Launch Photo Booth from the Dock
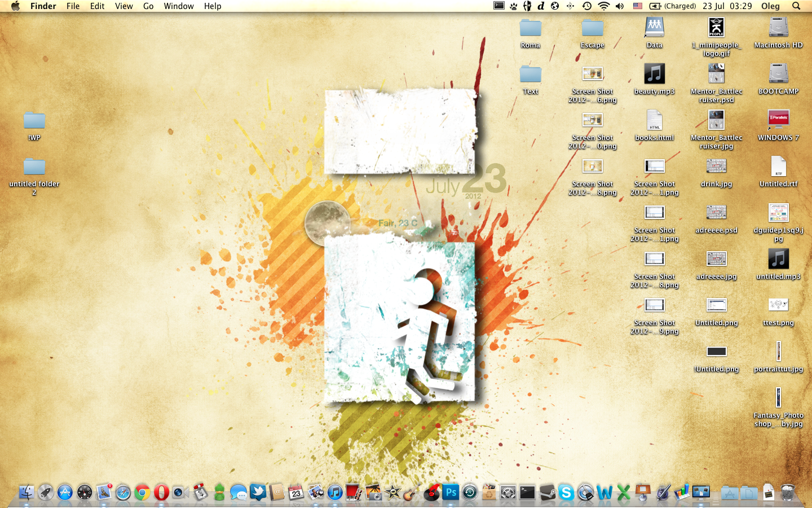The image size is (812, 508). point(354,492)
